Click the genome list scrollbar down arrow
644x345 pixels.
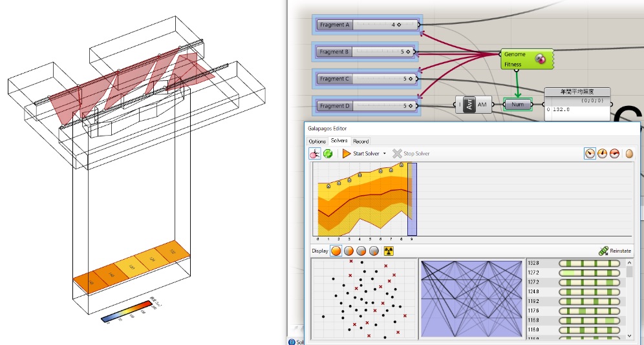pyautogui.click(x=630, y=336)
